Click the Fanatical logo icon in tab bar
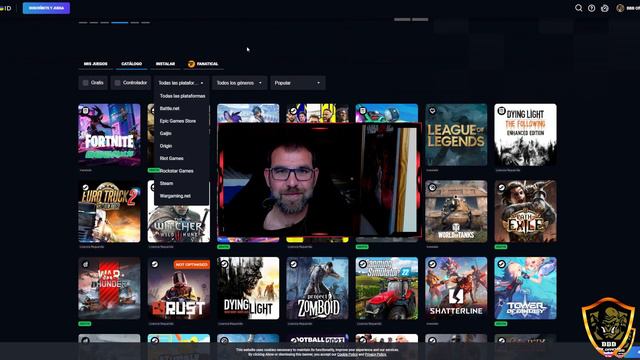The image size is (640, 360). point(191,64)
